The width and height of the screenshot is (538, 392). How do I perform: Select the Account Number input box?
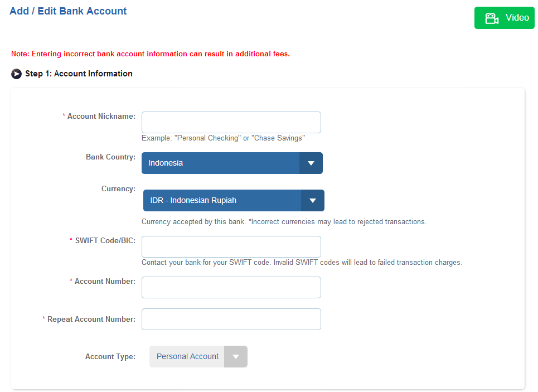[231, 287]
